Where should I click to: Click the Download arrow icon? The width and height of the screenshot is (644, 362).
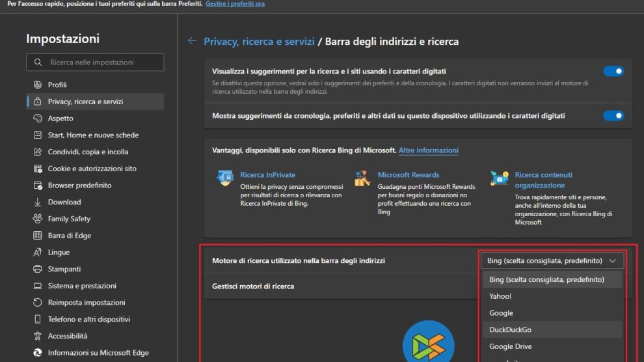(37, 202)
